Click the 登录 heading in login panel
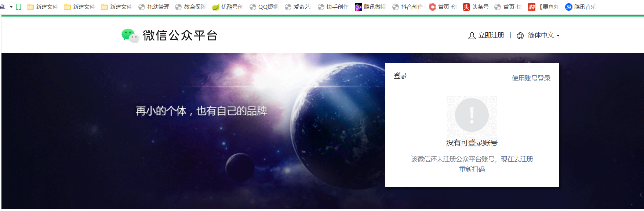 [x=400, y=76]
